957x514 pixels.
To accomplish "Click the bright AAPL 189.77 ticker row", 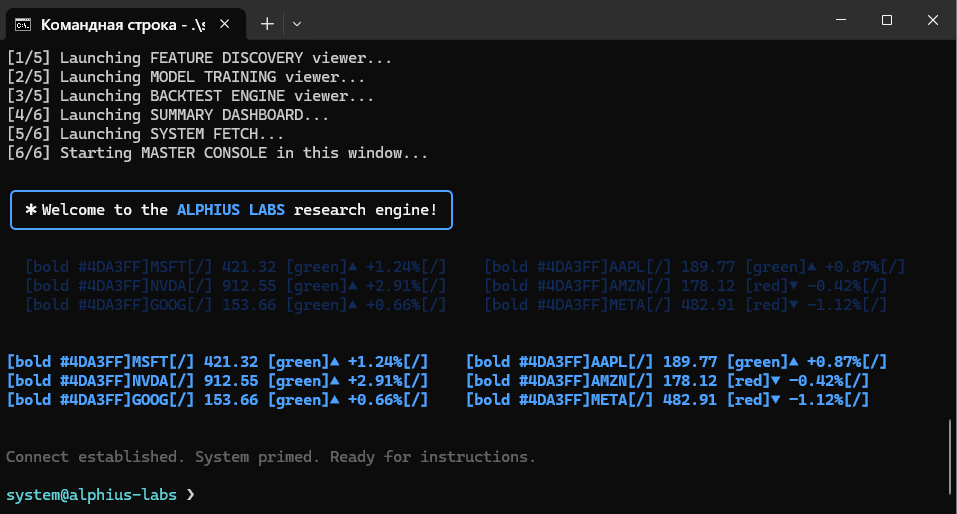I will [676, 362].
